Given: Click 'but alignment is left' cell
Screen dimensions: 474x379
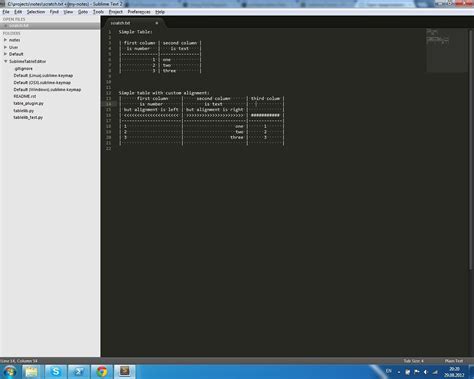Looking at the screenshot, I should [x=151, y=109].
